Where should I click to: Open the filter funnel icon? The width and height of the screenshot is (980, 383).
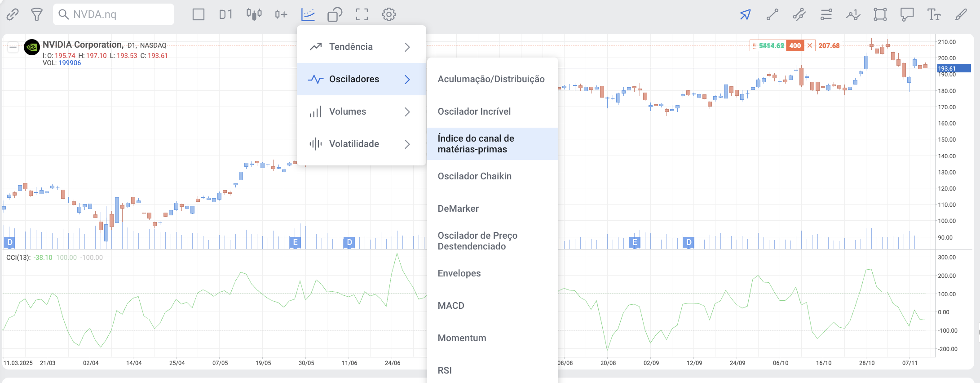pos(37,14)
